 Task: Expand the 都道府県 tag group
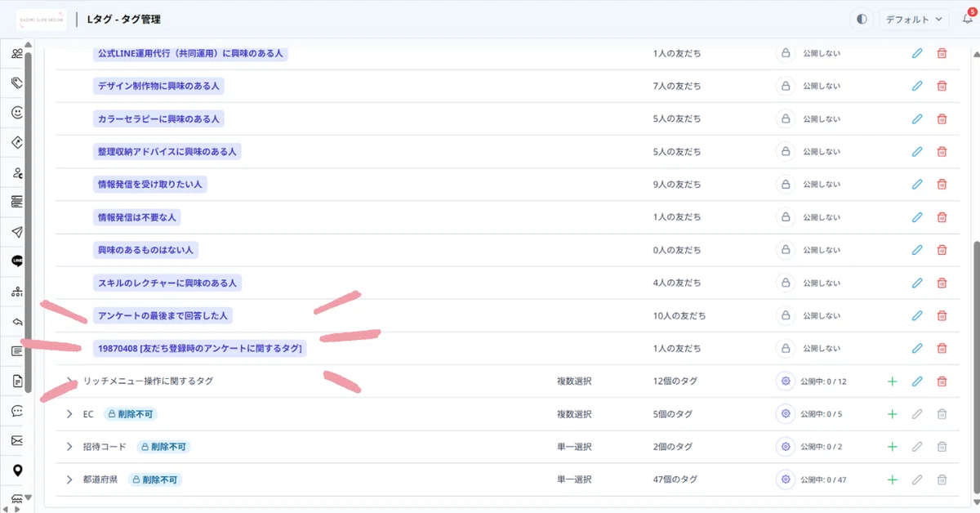(69, 480)
